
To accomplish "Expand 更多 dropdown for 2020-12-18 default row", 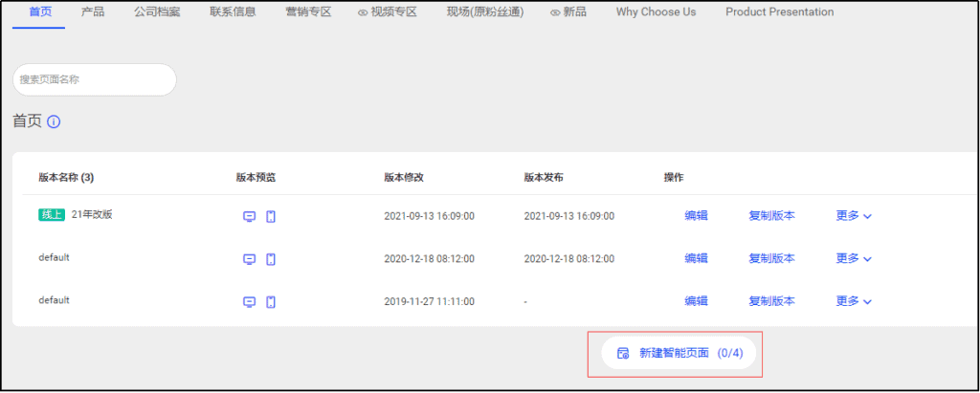I will pyautogui.click(x=854, y=258).
